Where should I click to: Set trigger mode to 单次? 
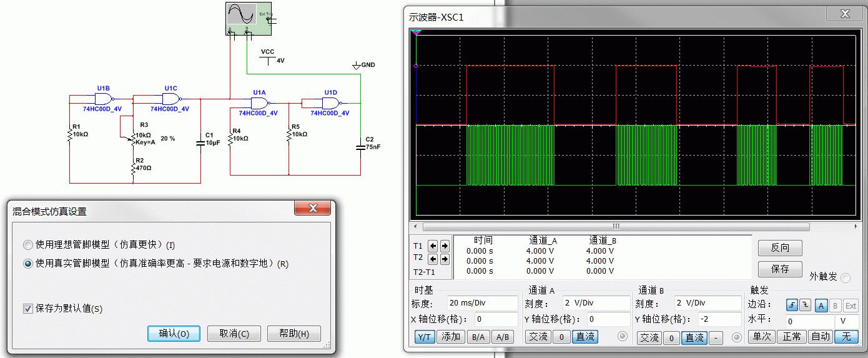[x=761, y=336]
